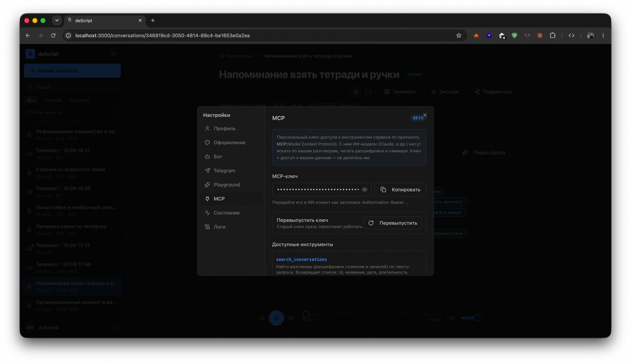This screenshot has height=364, width=631.
Task: Open Playground settings section
Action: (x=232, y=185)
